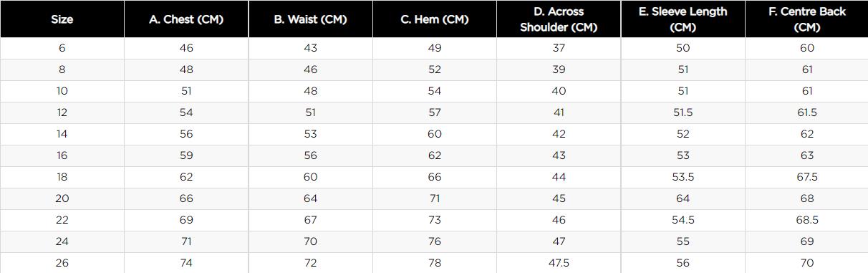This screenshot has height=273, width=868.
Task: Select the D. Across Shoulder (CM) header
Action: click(x=559, y=19)
